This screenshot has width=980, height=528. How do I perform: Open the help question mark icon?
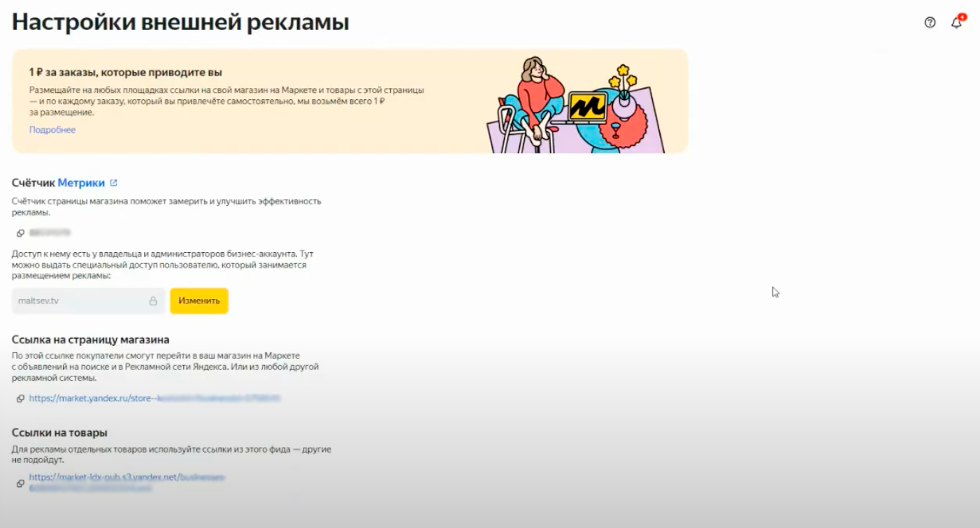point(930,22)
